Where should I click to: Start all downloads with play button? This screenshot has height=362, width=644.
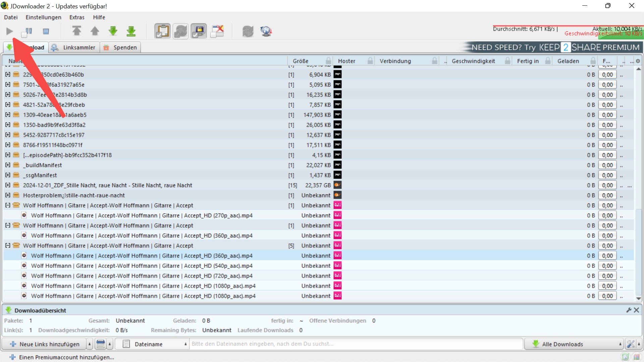point(9,32)
